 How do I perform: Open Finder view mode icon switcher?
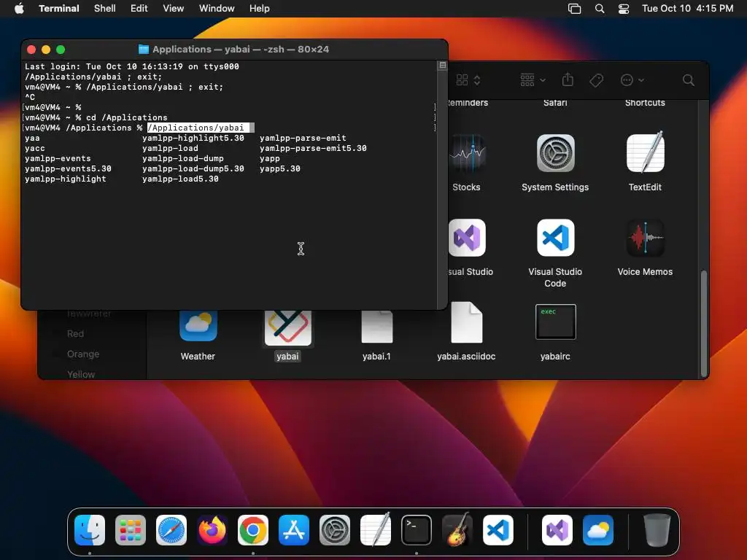tap(468, 80)
